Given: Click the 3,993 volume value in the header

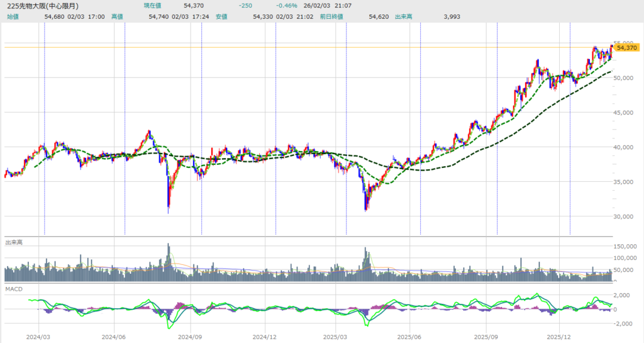Looking at the screenshot, I should click(x=433, y=16).
